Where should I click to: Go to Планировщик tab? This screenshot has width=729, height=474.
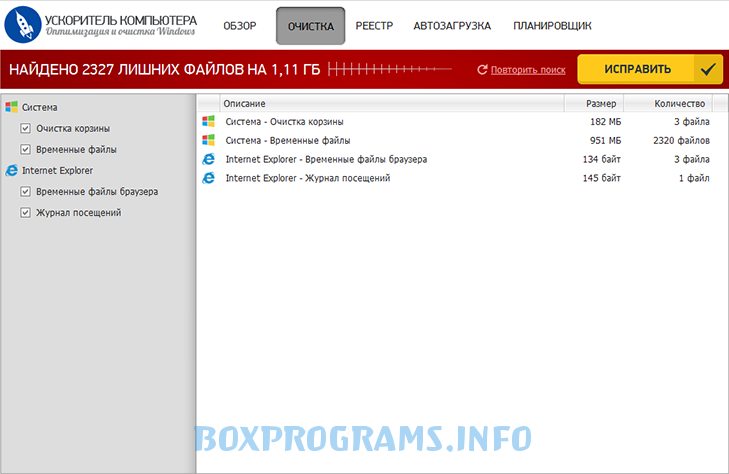[552, 26]
